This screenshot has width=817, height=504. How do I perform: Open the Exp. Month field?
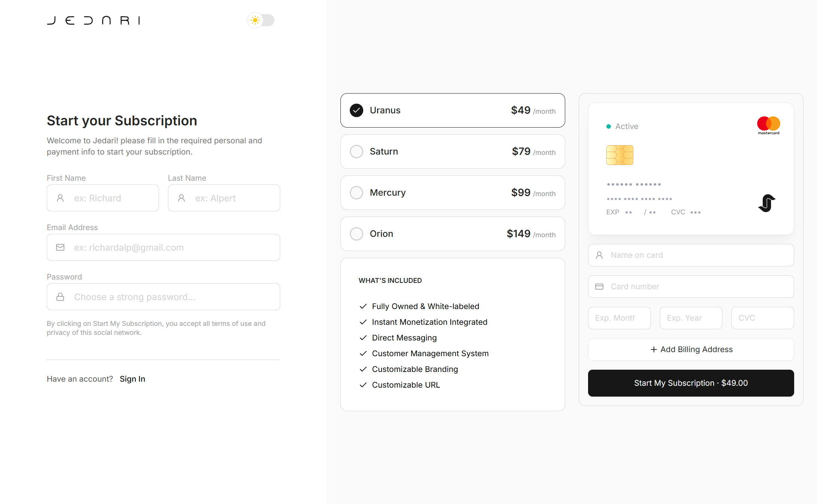(619, 318)
